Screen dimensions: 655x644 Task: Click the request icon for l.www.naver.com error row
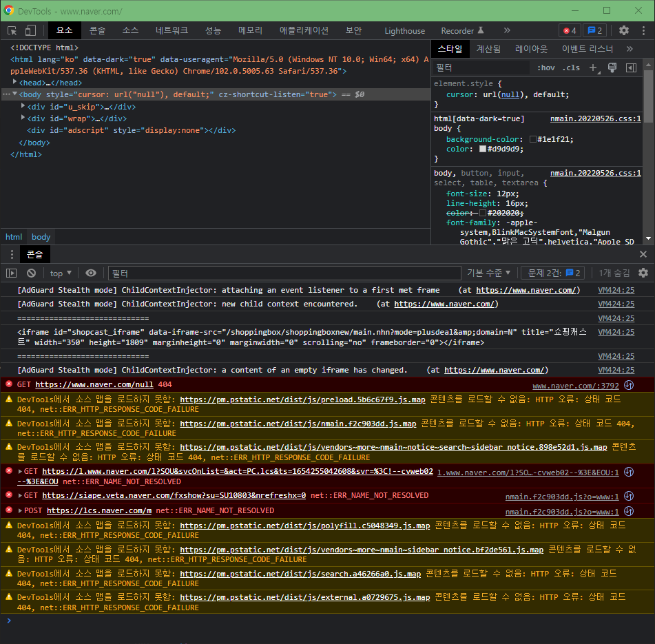pyautogui.click(x=629, y=472)
